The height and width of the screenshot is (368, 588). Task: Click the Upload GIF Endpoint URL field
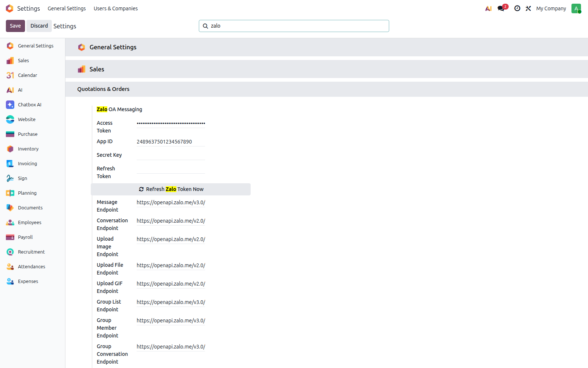click(171, 284)
